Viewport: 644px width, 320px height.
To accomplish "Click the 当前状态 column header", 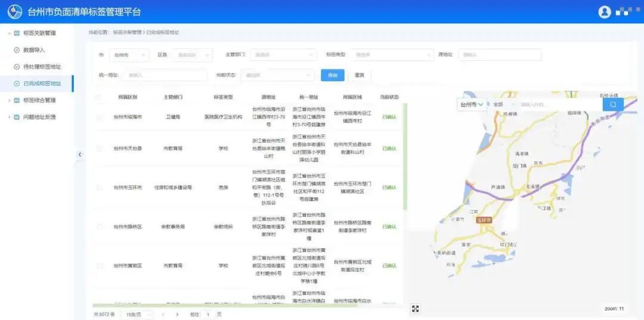I will point(389,97).
